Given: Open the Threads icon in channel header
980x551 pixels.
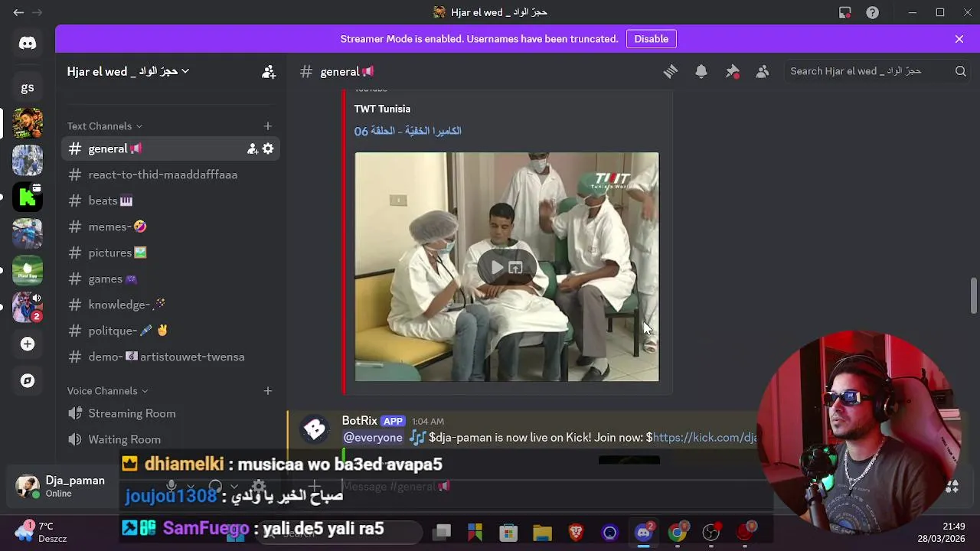Looking at the screenshot, I should pyautogui.click(x=671, y=71).
